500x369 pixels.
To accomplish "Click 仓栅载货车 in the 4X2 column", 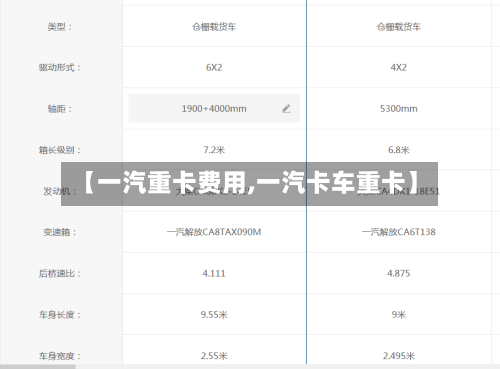I will click(399, 27).
